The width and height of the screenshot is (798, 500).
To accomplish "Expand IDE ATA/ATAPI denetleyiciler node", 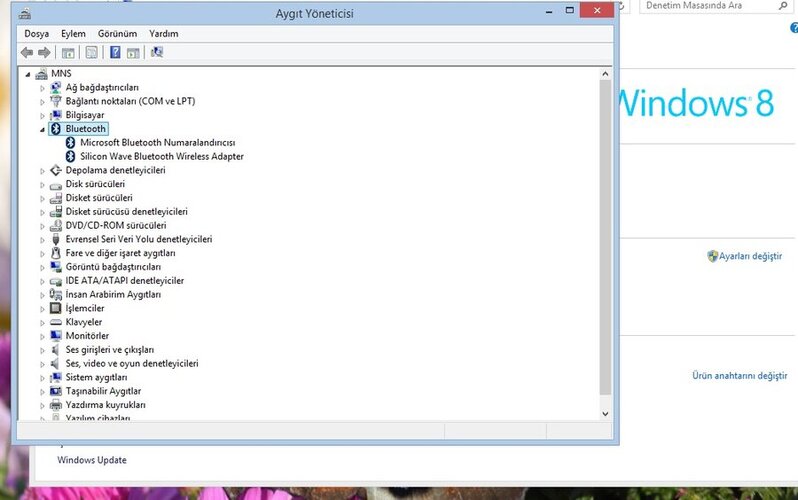I will coord(42,281).
